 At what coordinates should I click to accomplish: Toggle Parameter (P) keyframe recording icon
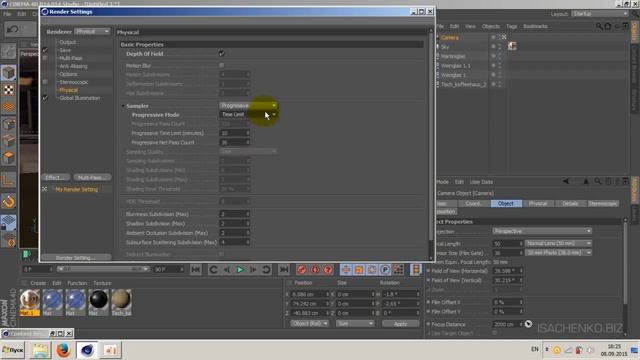[385, 269]
